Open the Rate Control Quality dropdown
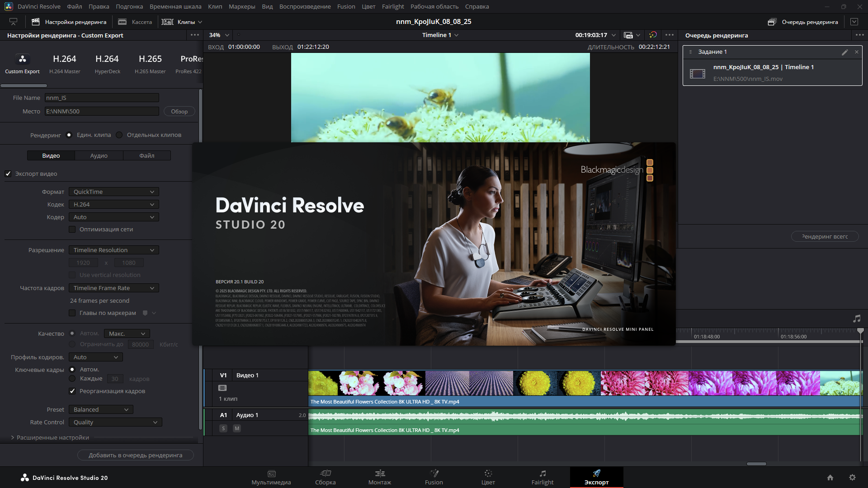 pyautogui.click(x=115, y=422)
